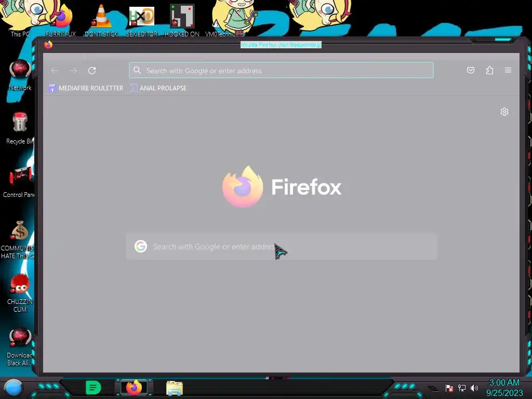Select Network desktop icon
The height and width of the screenshot is (399, 532).
coord(20,75)
